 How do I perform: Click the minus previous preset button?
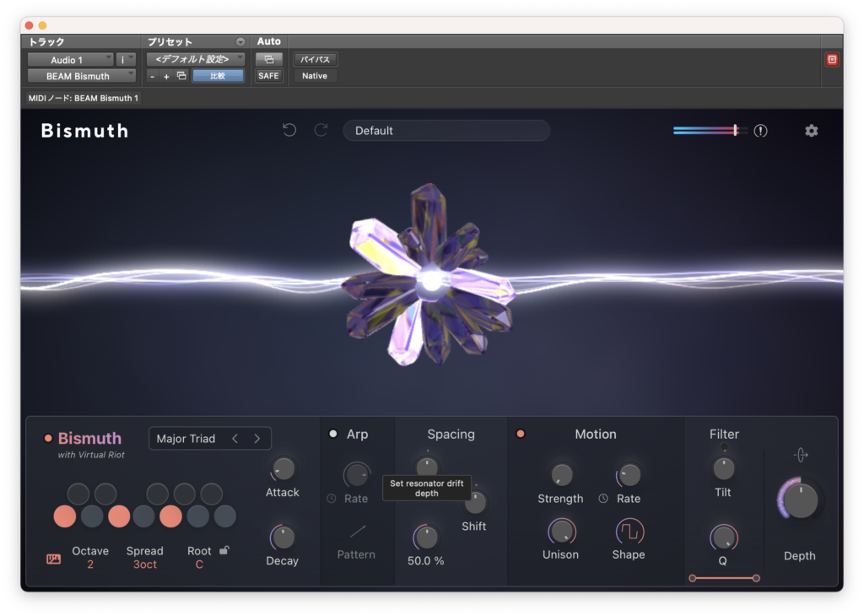[x=153, y=77]
